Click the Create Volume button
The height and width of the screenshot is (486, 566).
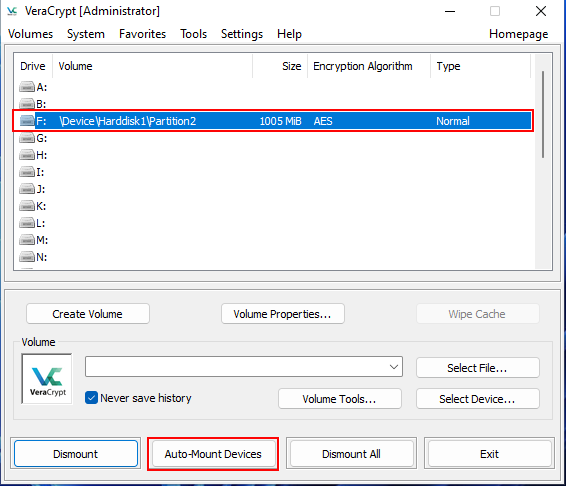pyautogui.click(x=88, y=314)
